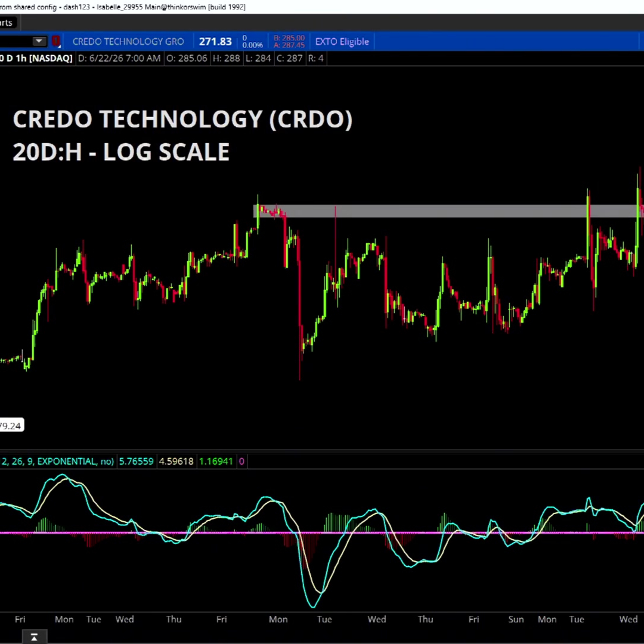This screenshot has width=644, height=644.
Task: Open the symbol selector dropdown arrow
Action: [x=39, y=41]
